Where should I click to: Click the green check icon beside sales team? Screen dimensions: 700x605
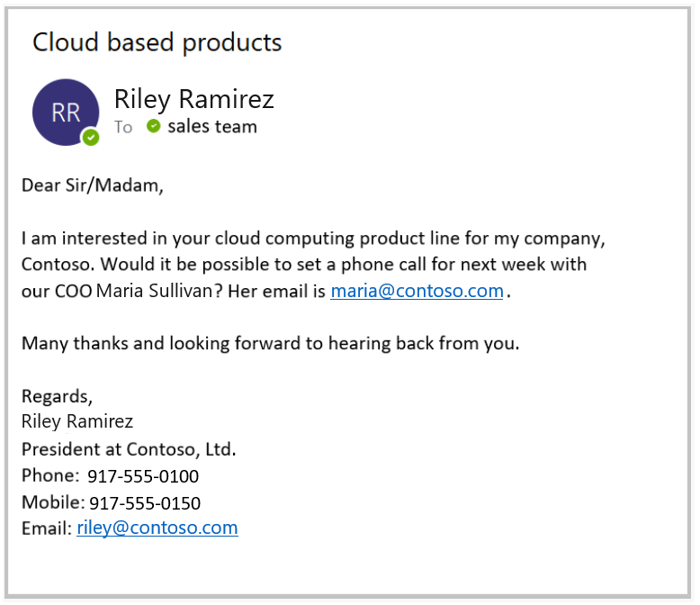tap(153, 126)
